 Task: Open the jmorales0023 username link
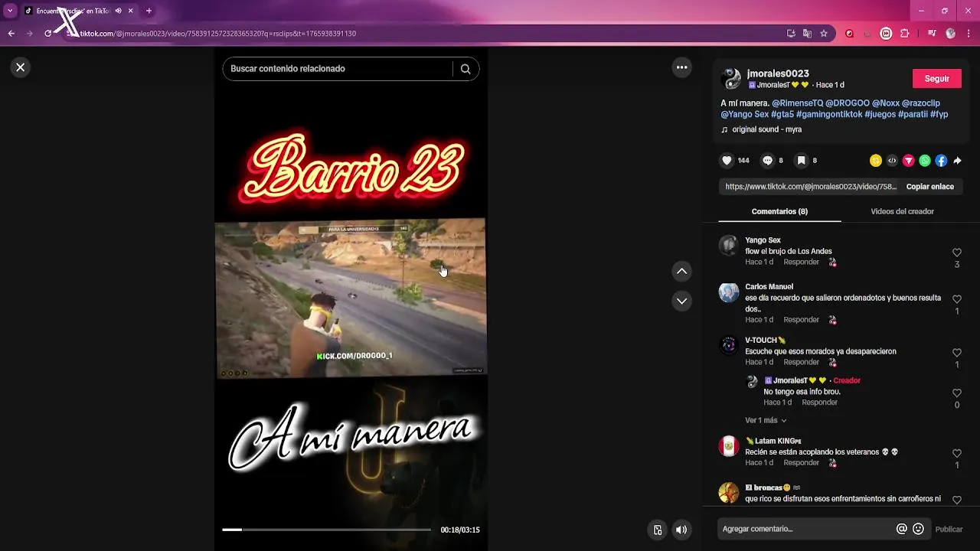tap(778, 73)
